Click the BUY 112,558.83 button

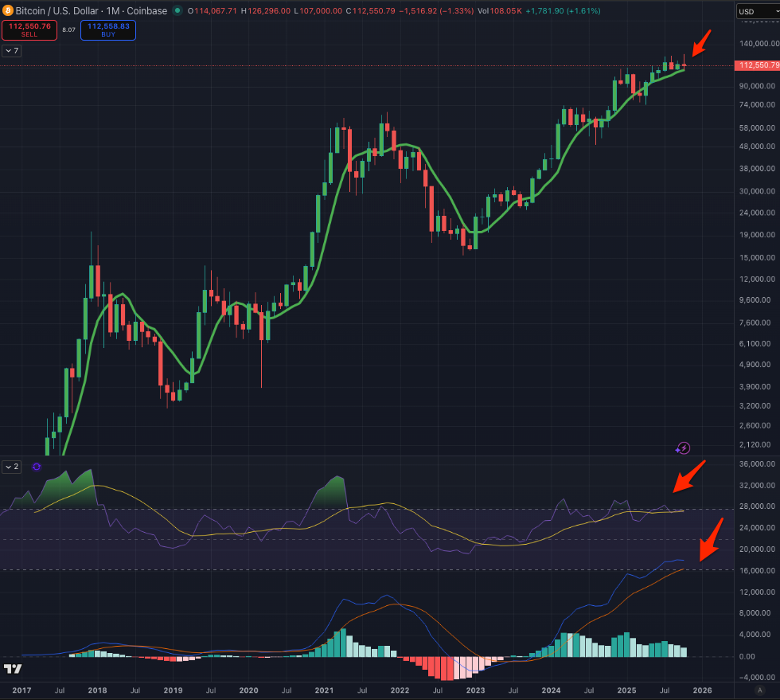pos(108,30)
